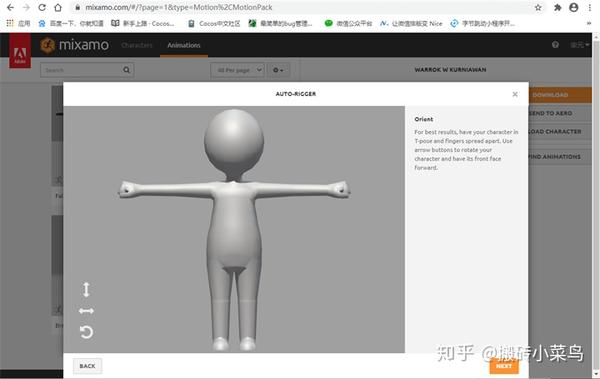Open the browser home page
Screen dimensions: 600x379
click(58, 7)
